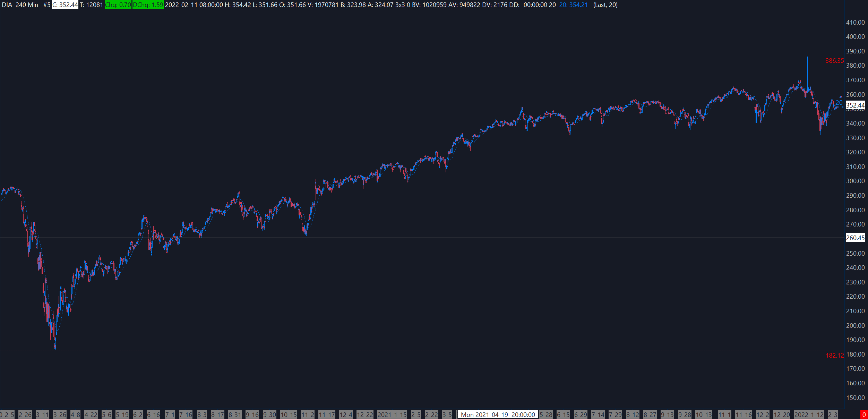Click the (Last, 20) study label

(x=605, y=5)
